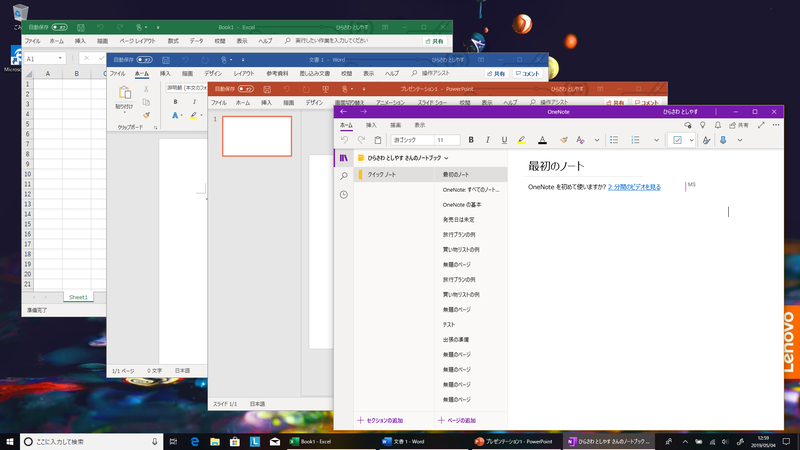Select slide 1 thumbnail in PowerPoint
The image size is (800, 450).
click(257, 136)
